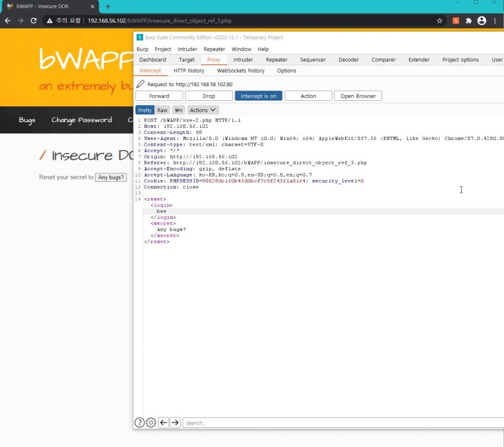Open the Project menu
This screenshot has height=447, width=504.
(163, 49)
